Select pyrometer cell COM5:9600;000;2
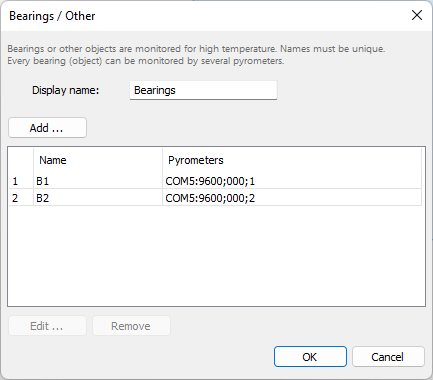This screenshot has height=380, width=433. [292, 198]
